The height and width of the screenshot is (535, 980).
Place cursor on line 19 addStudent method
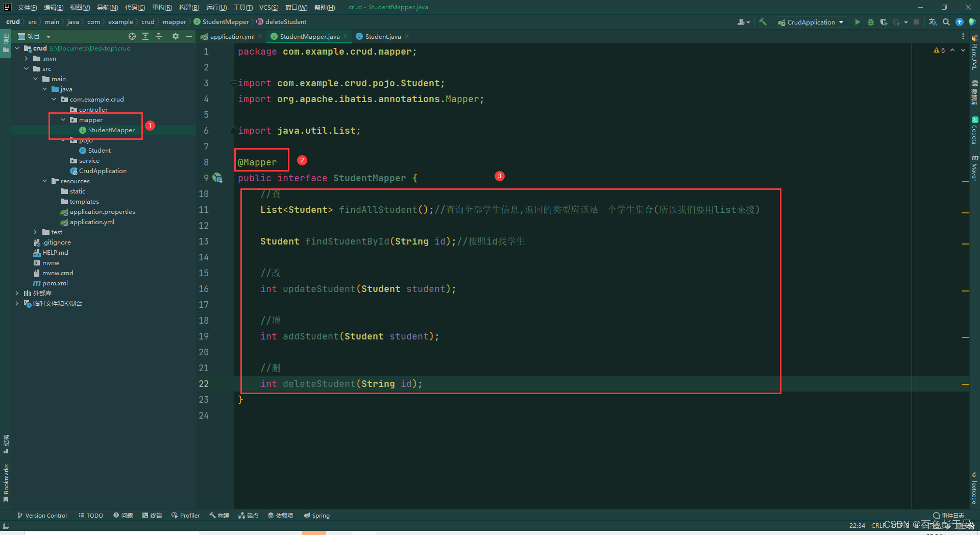310,336
